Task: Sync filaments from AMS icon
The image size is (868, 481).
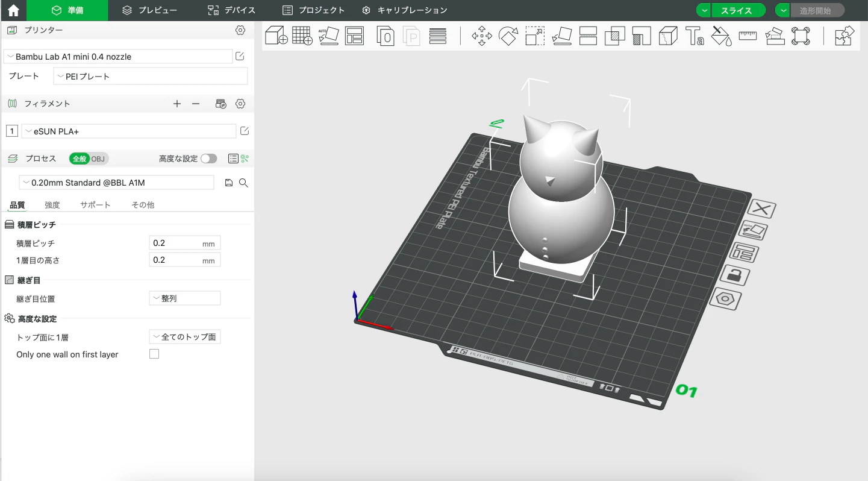Action: [221, 104]
